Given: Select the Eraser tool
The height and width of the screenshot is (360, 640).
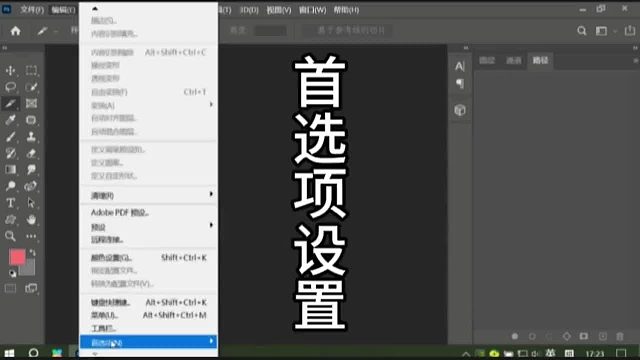Looking at the screenshot, I should coord(31,153).
